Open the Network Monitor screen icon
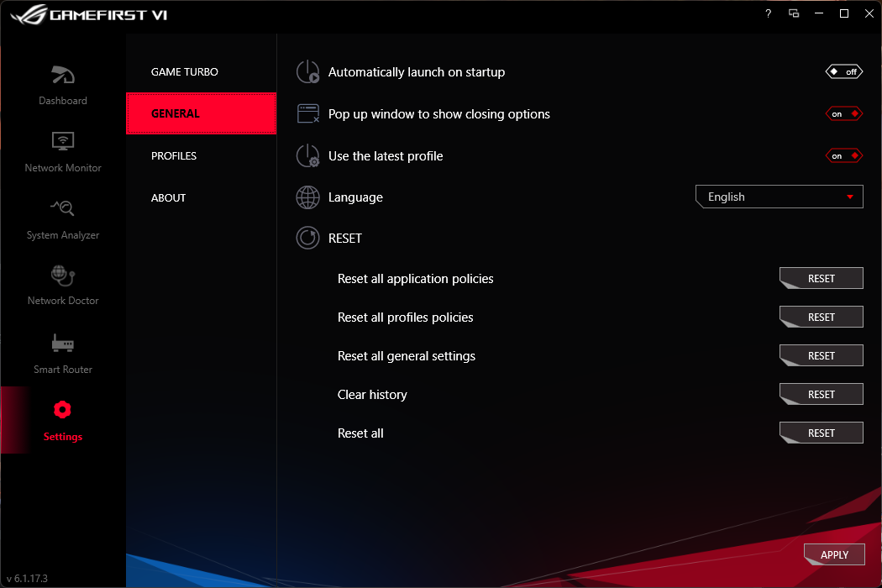This screenshot has height=588, width=882. coord(63,141)
